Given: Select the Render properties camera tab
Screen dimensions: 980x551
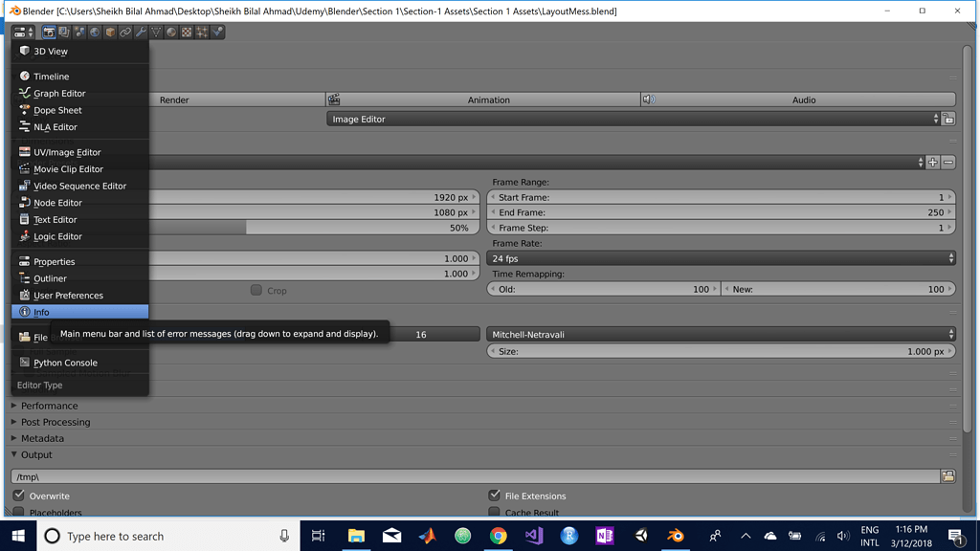Looking at the screenshot, I should 49,32.
